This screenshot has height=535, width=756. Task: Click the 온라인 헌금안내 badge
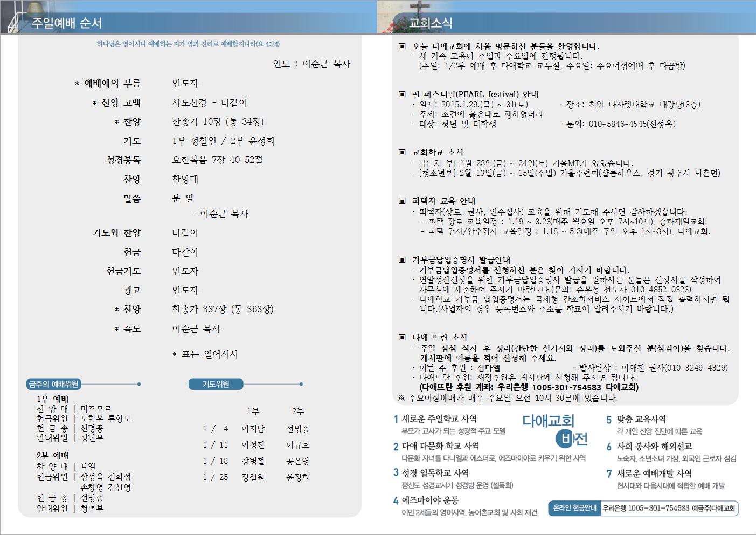(x=575, y=508)
